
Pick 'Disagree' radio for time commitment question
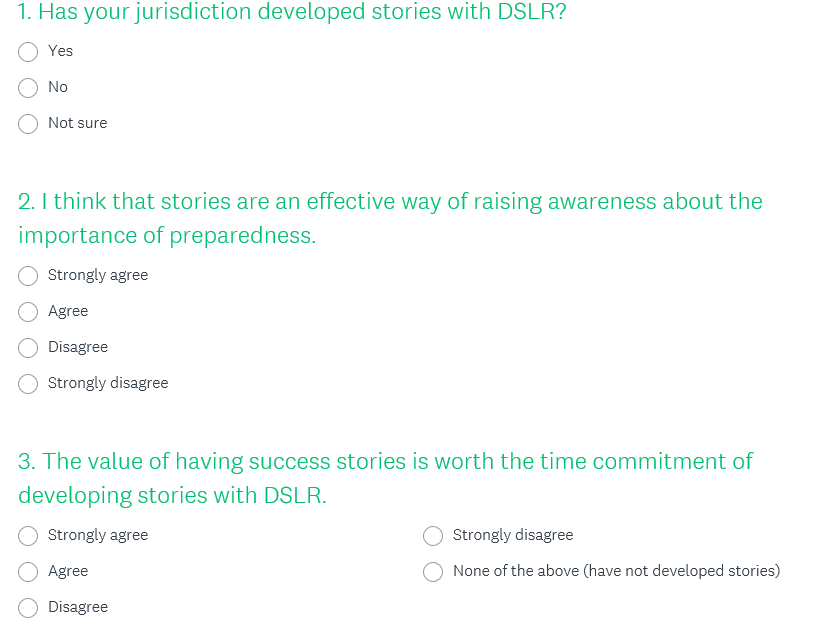(x=29, y=607)
